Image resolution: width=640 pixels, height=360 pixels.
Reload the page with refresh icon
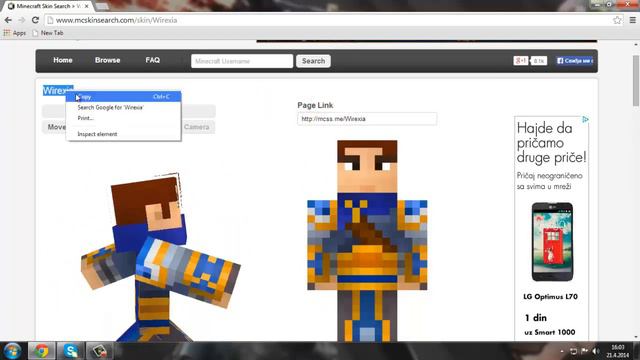pyautogui.click(x=36, y=20)
